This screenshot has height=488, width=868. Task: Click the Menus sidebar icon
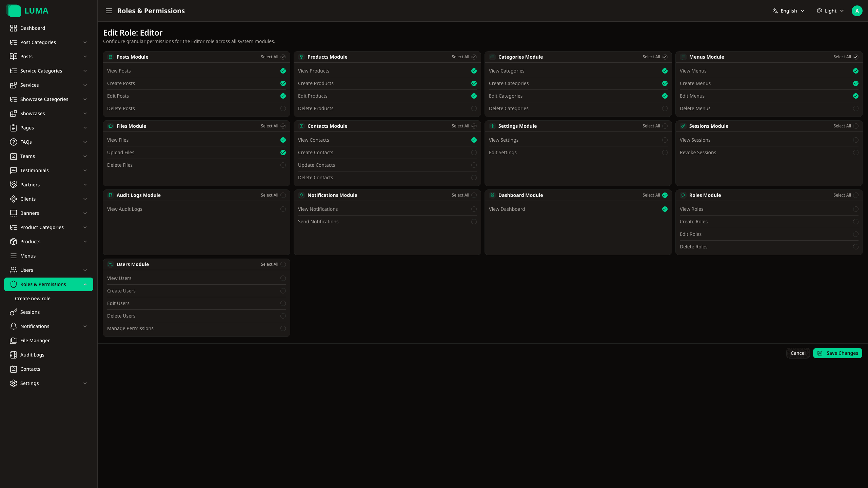click(x=14, y=256)
